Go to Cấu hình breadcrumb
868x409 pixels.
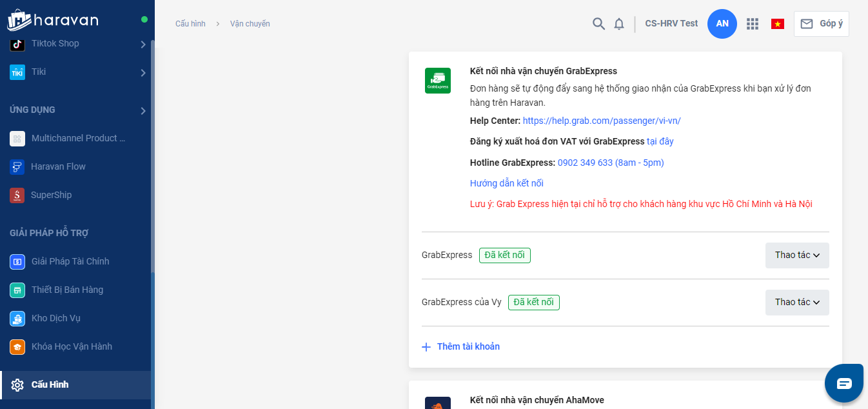[x=190, y=24]
